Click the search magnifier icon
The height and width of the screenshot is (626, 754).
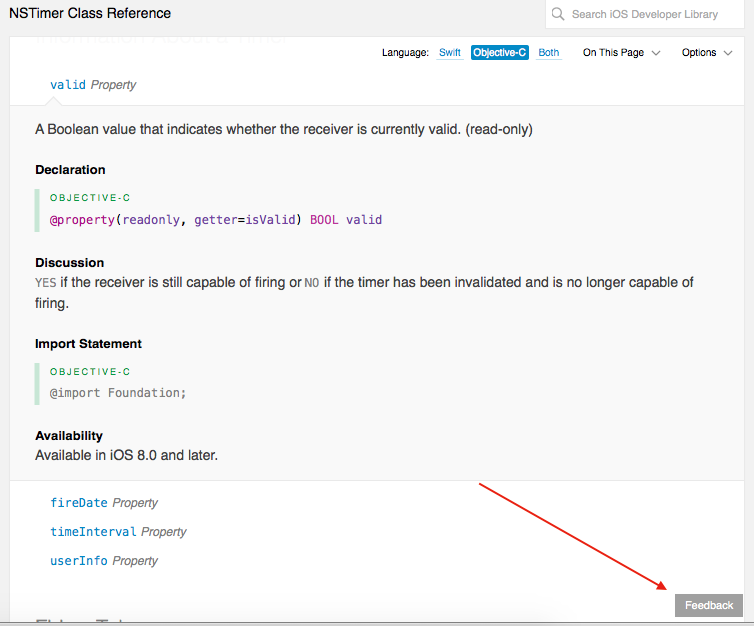[557, 14]
